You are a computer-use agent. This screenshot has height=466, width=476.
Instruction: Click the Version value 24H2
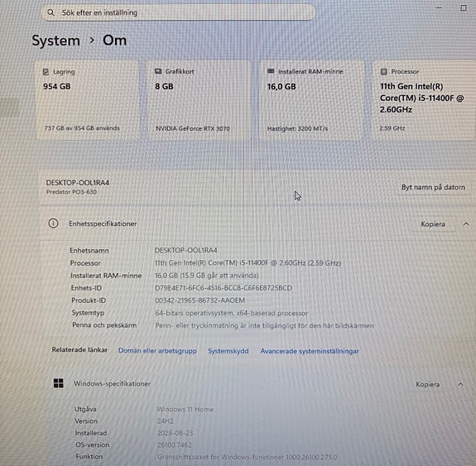point(165,421)
